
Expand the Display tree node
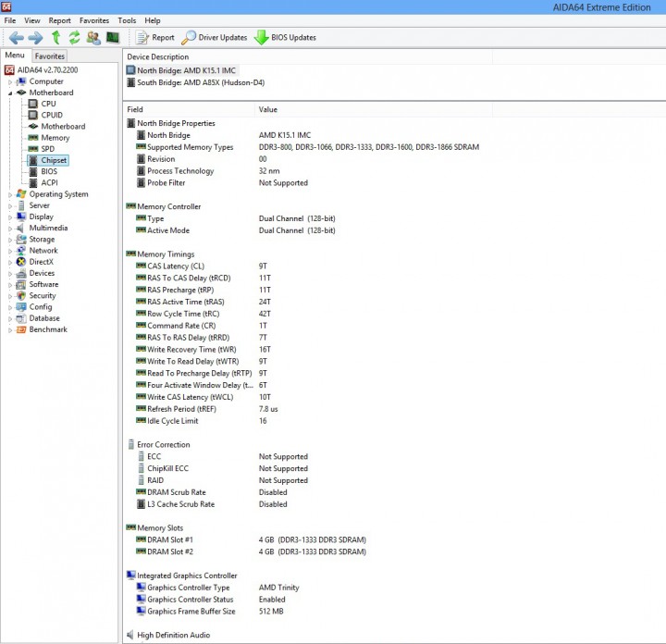[x=10, y=217]
